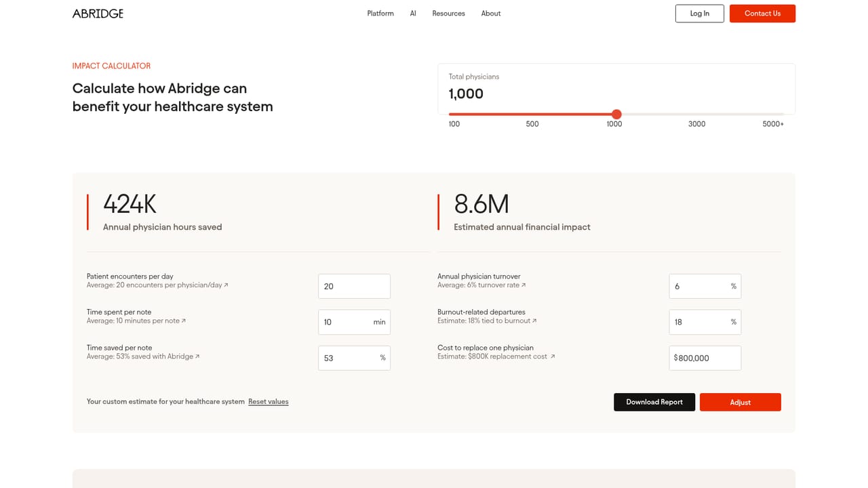Open source arrow for 10 minutes per note

(x=184, y=321)
